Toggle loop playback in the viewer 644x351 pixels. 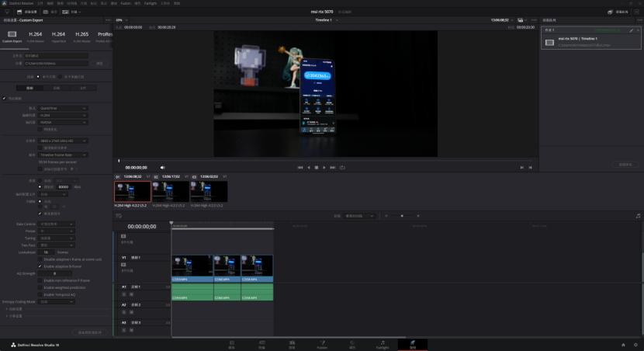pos(342,167)
